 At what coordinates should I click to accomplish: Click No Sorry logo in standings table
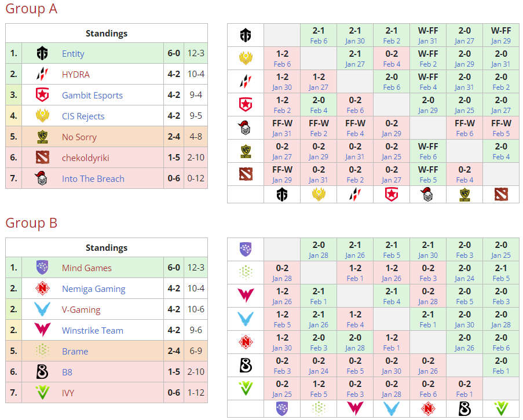tap(42, 137)
